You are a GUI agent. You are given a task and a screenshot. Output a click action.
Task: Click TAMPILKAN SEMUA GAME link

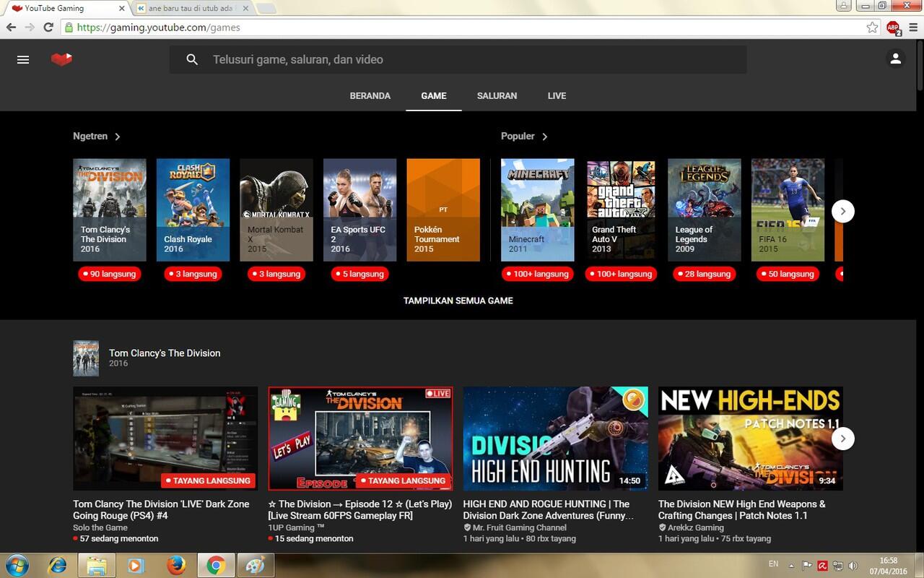pyautogui.click(x=458, y=301)
